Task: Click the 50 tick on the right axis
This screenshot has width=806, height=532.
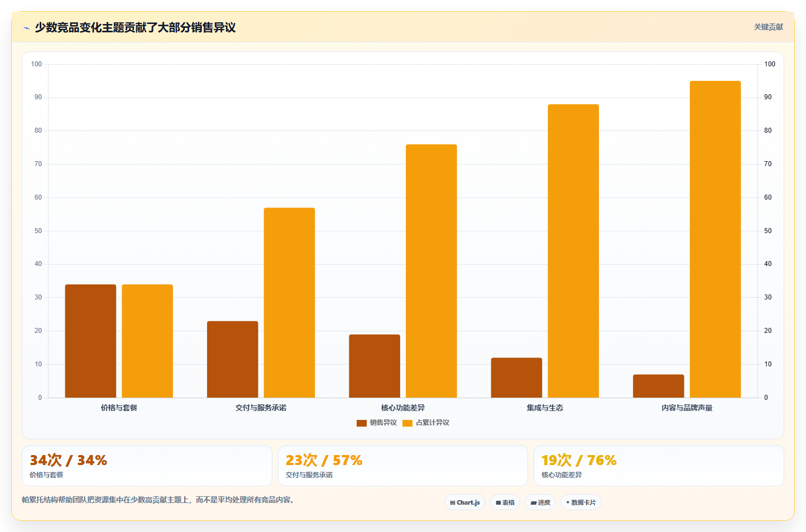Action: (x=768, y=231)
